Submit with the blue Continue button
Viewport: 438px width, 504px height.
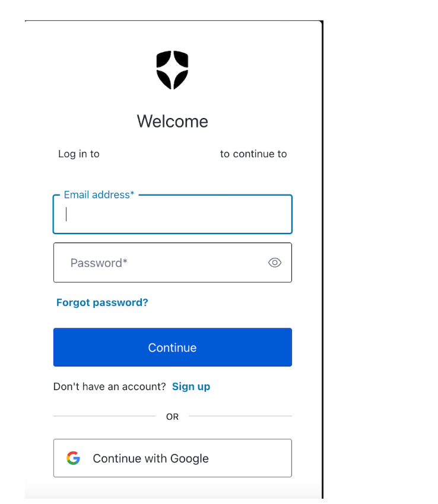[x=173, y=347]
